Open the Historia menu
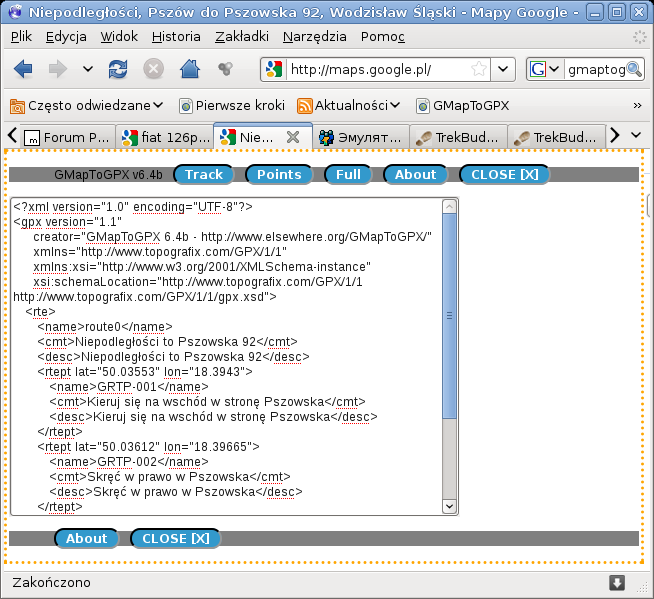 tap(176, 37)
